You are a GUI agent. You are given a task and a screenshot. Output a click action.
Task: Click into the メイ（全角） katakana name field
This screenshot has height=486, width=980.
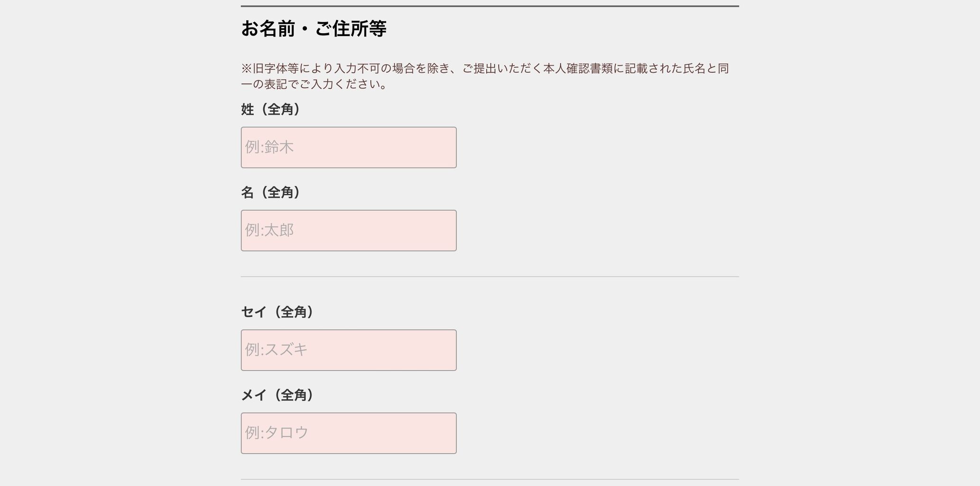click(349, 433)
